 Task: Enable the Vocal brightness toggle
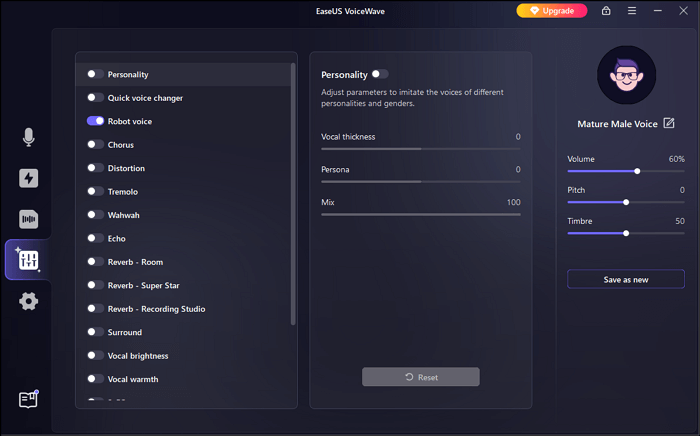point(95,355)
